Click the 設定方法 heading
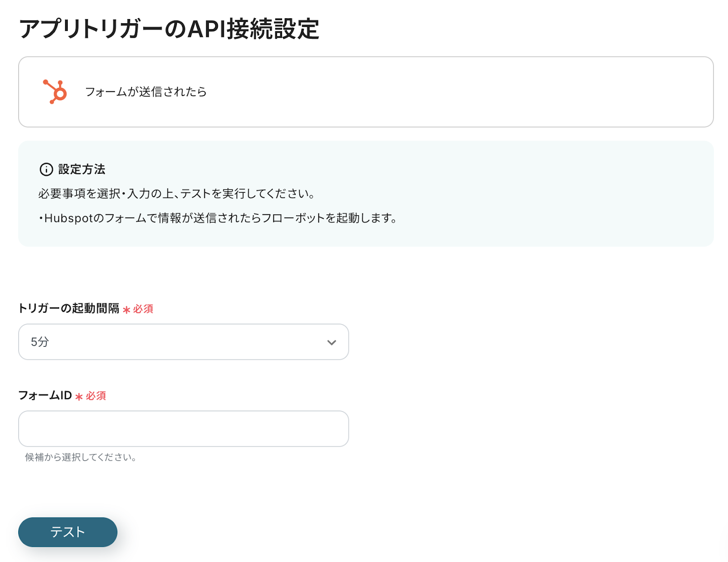This screenshot has width=728, height=562. coord(82,169)
